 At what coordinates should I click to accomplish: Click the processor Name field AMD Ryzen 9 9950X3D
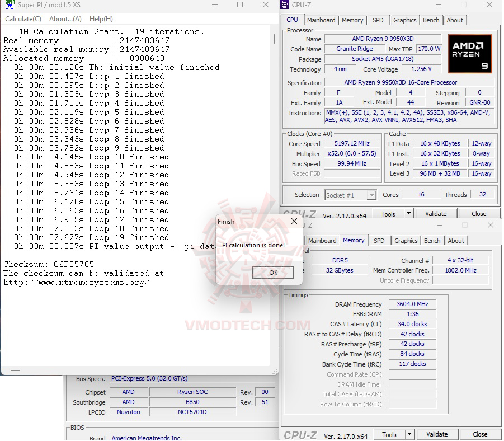pos(383,39)
